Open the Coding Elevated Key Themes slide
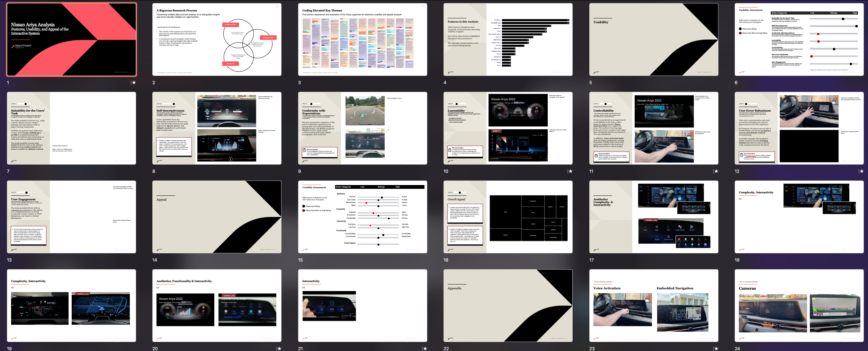Image resolution: width=868 pixels, height=351 pixels. click(363, 40)
